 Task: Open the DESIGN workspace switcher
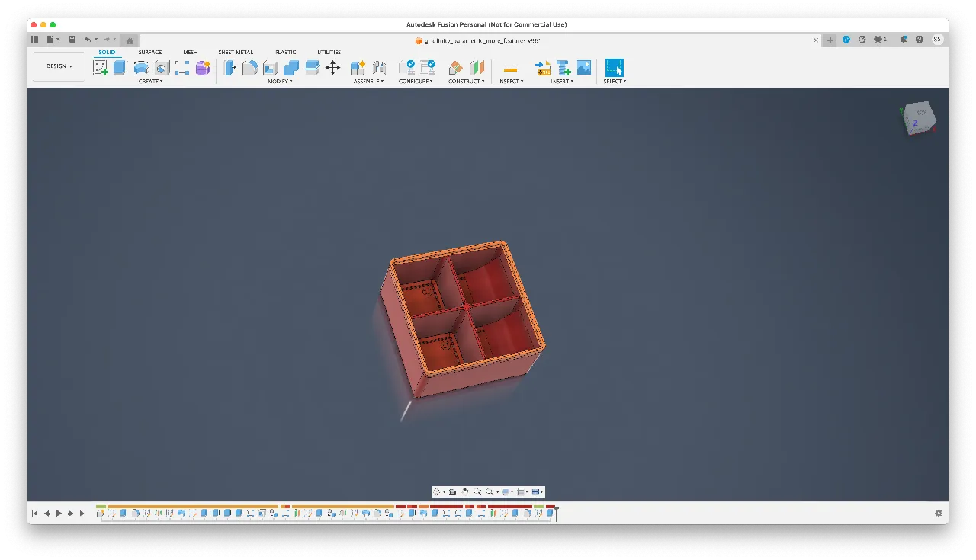click(57, 66)
